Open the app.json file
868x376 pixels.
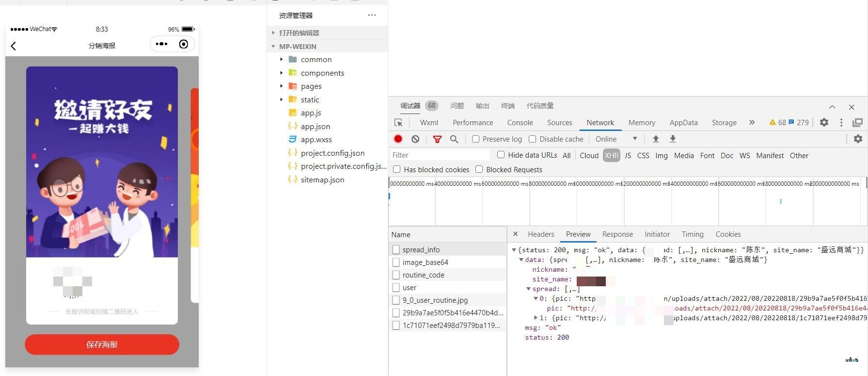tap(315, 126)
